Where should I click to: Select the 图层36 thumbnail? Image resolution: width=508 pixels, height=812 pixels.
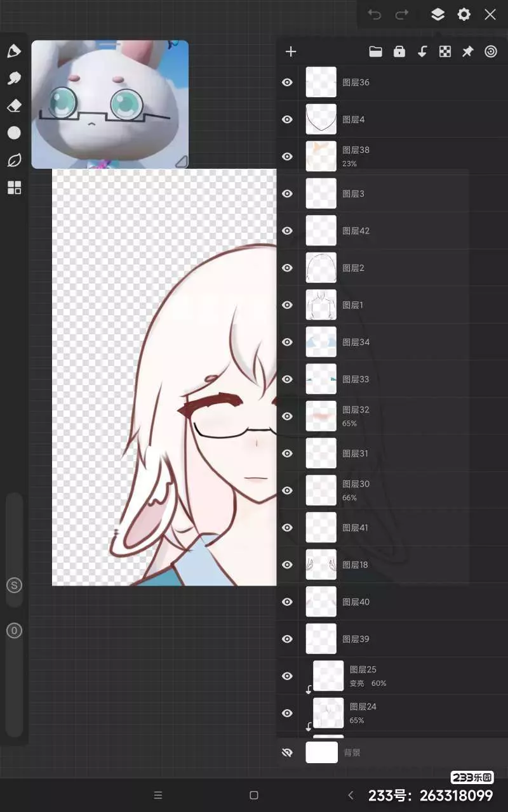point(321,82)
